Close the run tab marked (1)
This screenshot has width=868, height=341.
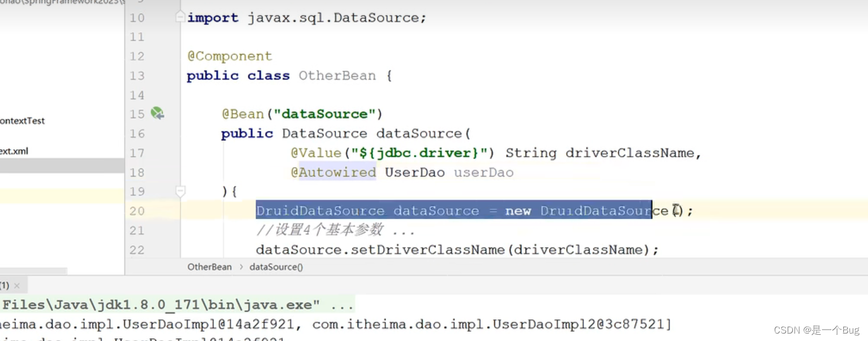pyautogui.click(x=17, y=285)
